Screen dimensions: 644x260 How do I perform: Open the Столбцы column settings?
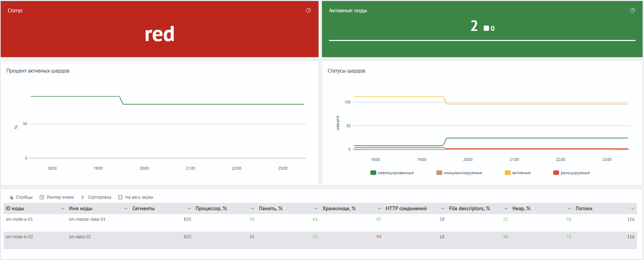[x=21, y=197]
